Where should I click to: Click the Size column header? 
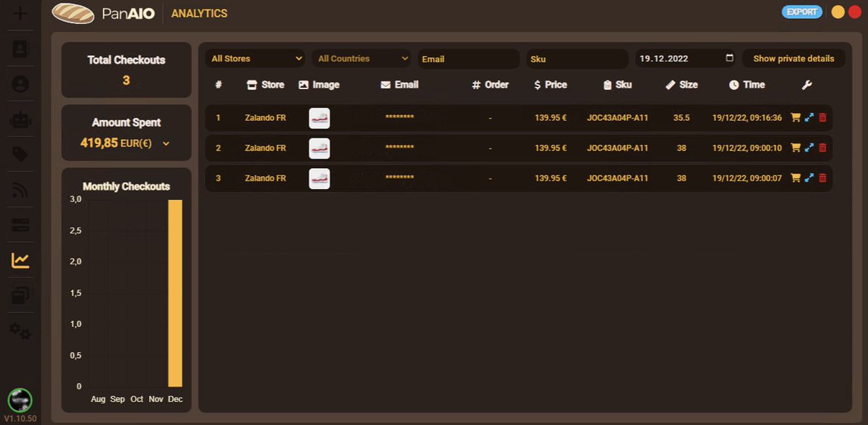tap(681, 85)
